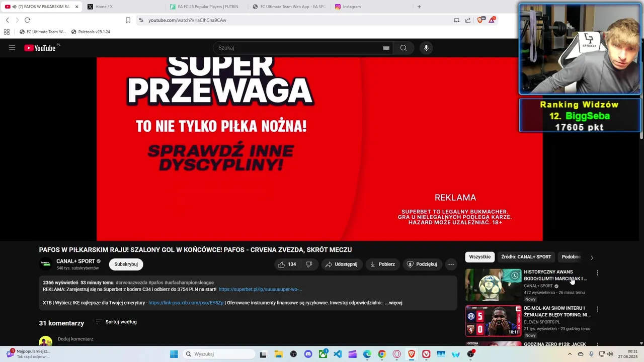Bookmark this page icon
The height and width of the screenshot is (362, 644).
coord(128,20)
